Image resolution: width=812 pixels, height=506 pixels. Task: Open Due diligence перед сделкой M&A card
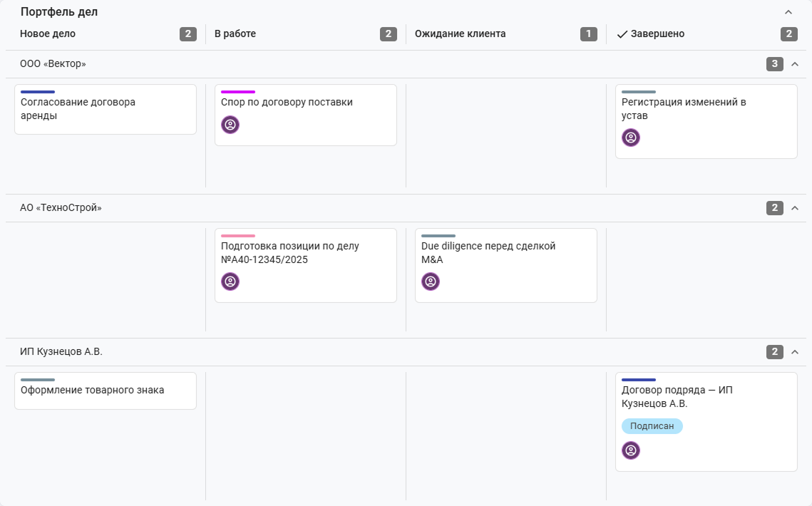coord(506,265)
